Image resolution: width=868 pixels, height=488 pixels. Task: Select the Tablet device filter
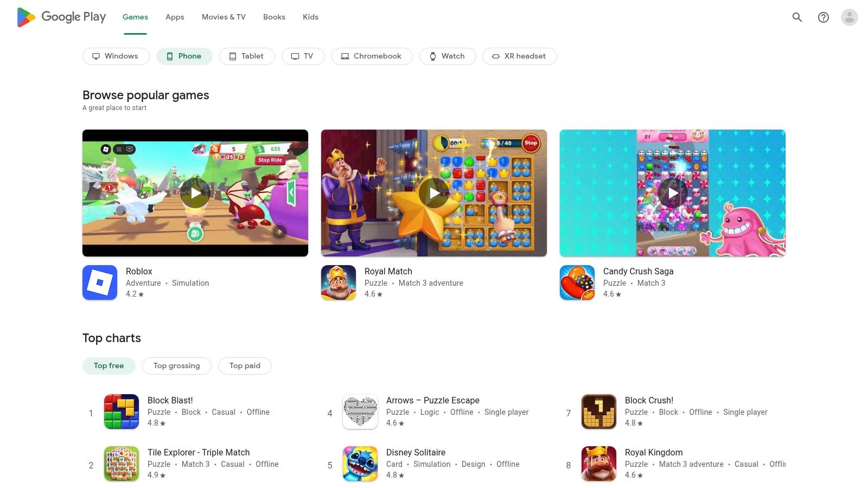click(x=247, y=56)
